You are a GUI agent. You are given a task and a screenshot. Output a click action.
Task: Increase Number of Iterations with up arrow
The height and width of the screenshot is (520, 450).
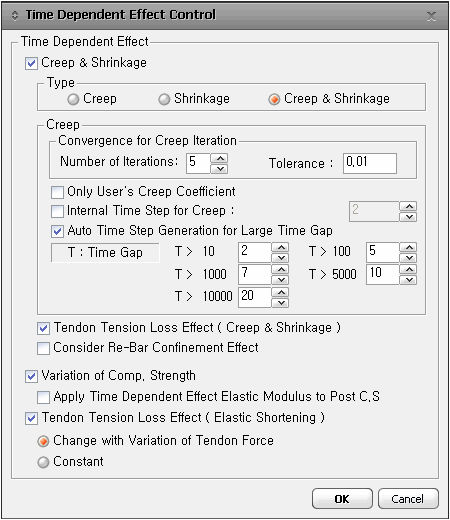[220, 158]
